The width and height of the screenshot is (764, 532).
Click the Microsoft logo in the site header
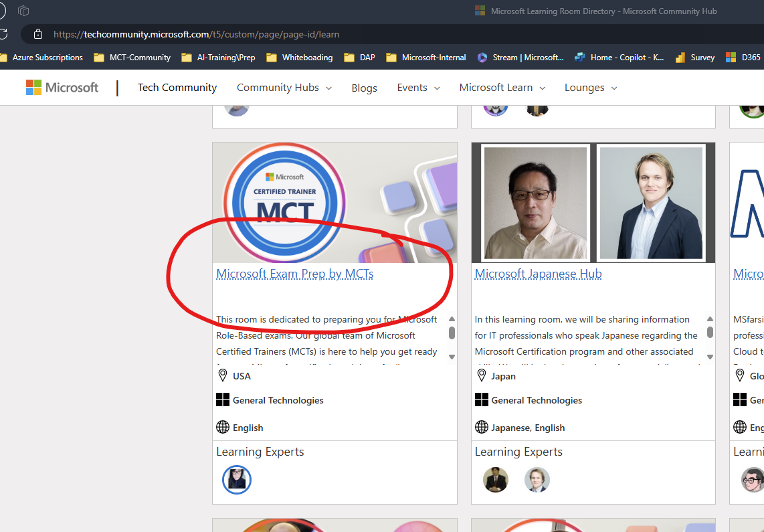click(x=62, y=87)
